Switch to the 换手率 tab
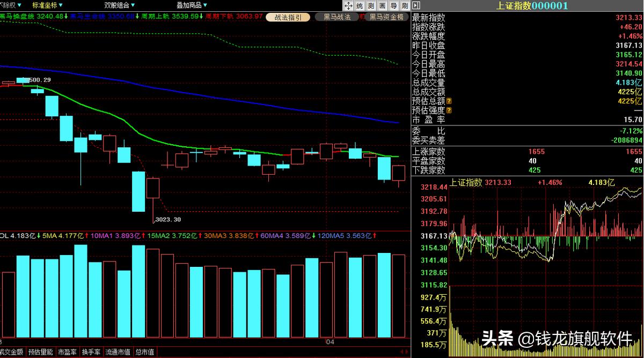Image resolution: width=644 pixels, height=358 pixels. [91, 352]
